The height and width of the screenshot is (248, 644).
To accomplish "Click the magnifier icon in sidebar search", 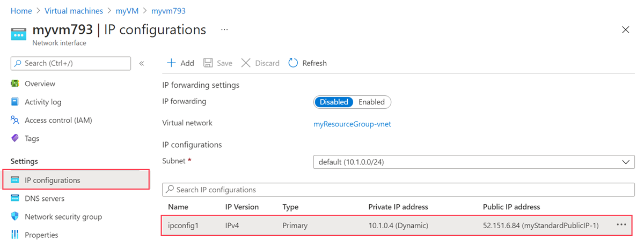I will tap(19, 63).
